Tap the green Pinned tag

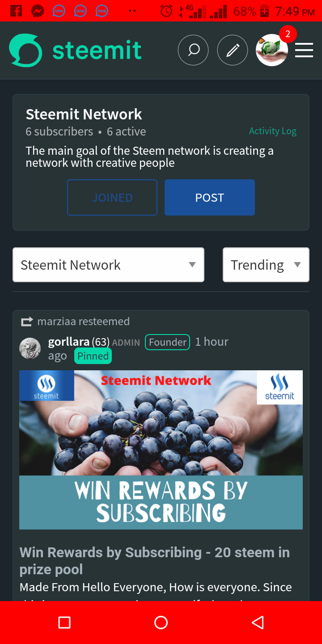coord(93,356)
